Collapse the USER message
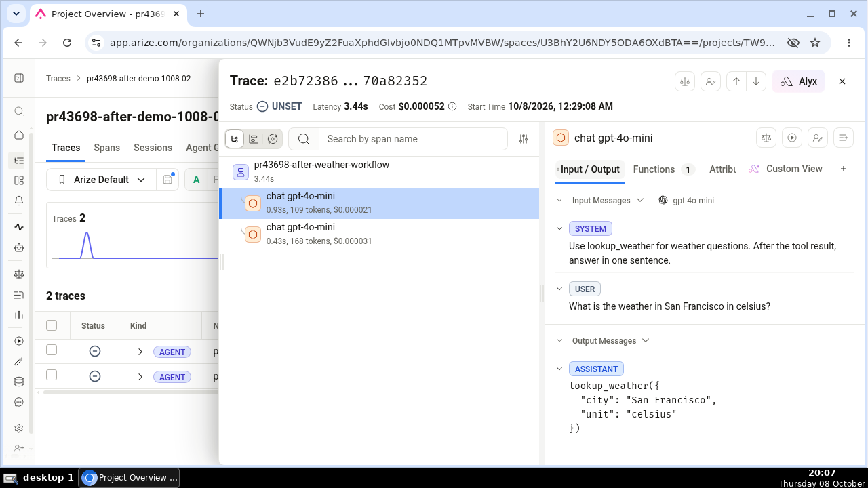Screen dimensions: 868x488 coord(559,289)
